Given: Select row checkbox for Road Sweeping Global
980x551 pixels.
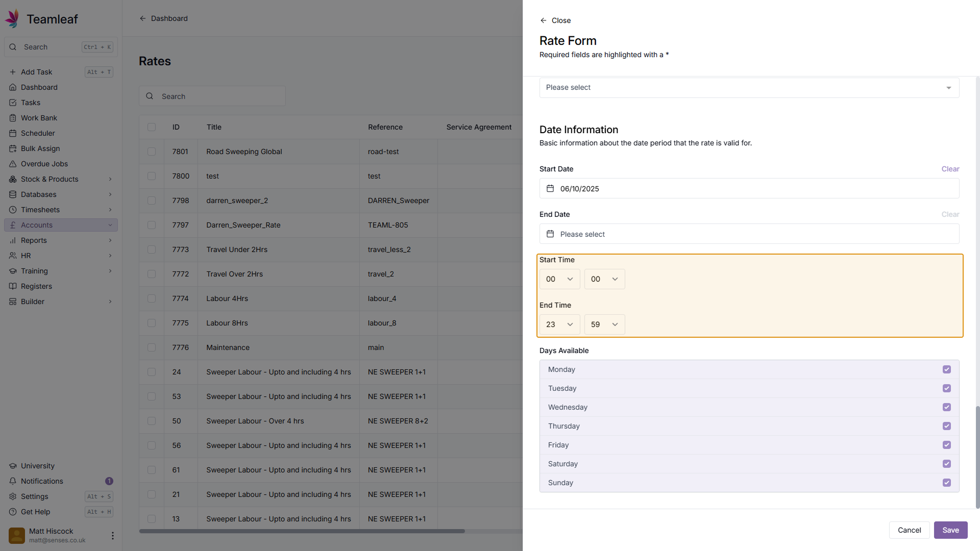Looking at the screenshot, I should 152,152.
